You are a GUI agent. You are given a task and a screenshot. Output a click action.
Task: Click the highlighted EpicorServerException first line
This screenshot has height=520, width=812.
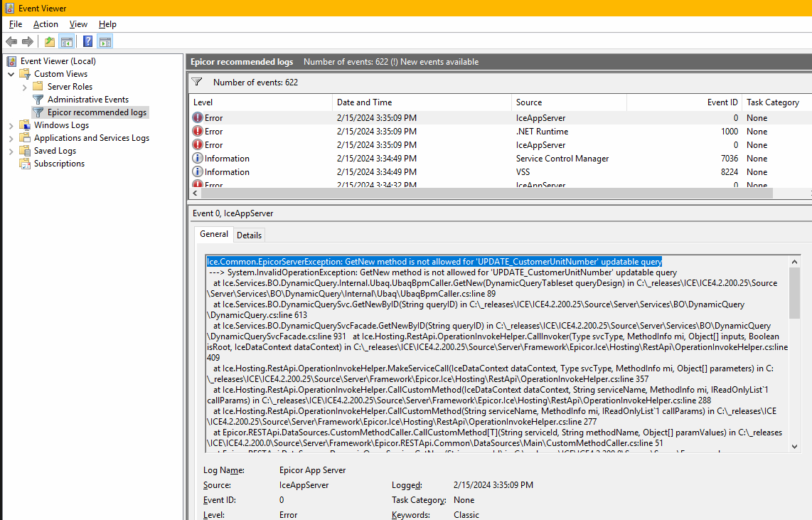434,262
